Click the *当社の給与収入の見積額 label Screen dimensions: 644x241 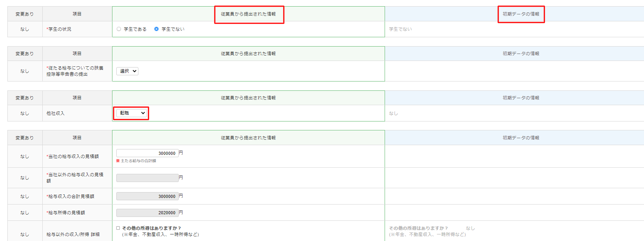pyautogui.click(x=73, y=156)
